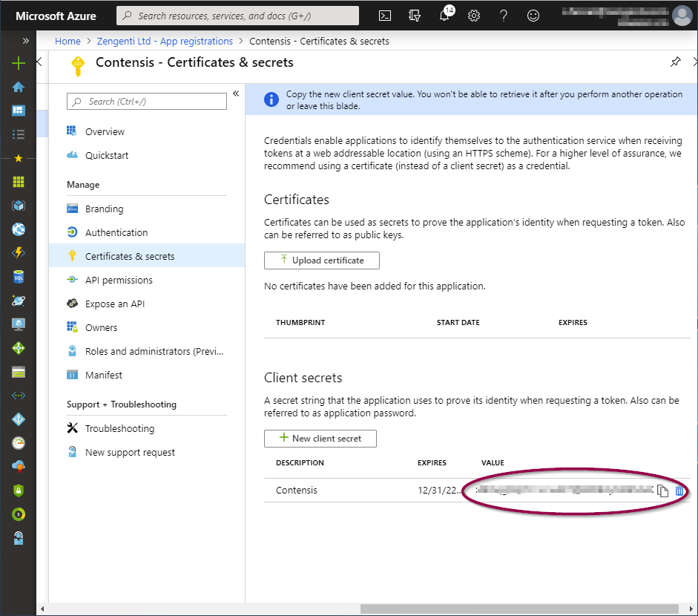The image size is (698, 616).
Task: Open Cloud Shell from the top bar
Action: click(x=385, y=16)
